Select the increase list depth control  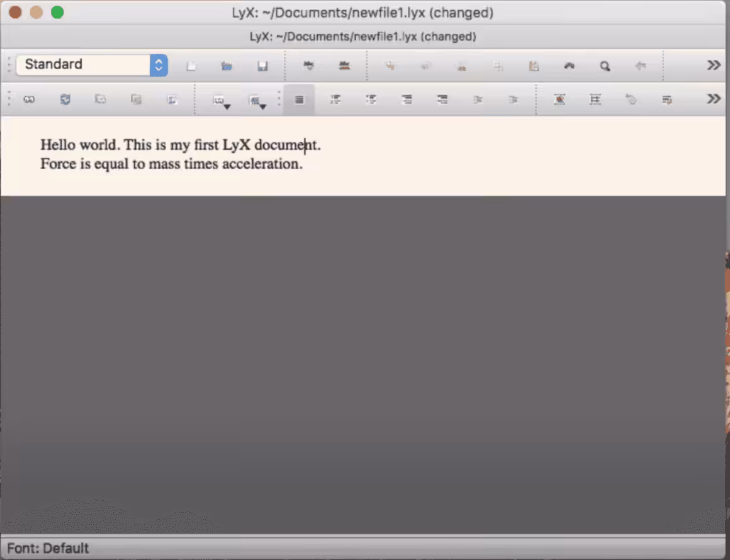click(x=478, y=99)
